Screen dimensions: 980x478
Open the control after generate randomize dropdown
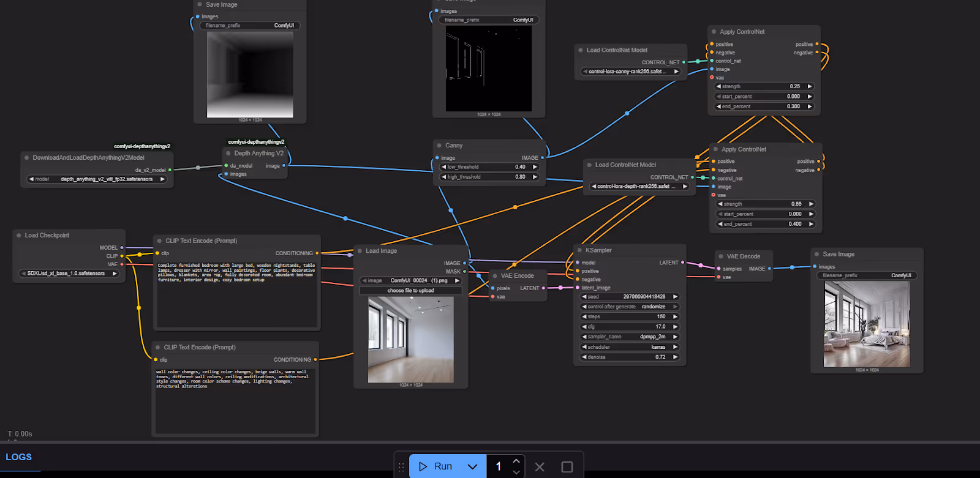click(x=630, y=307)
